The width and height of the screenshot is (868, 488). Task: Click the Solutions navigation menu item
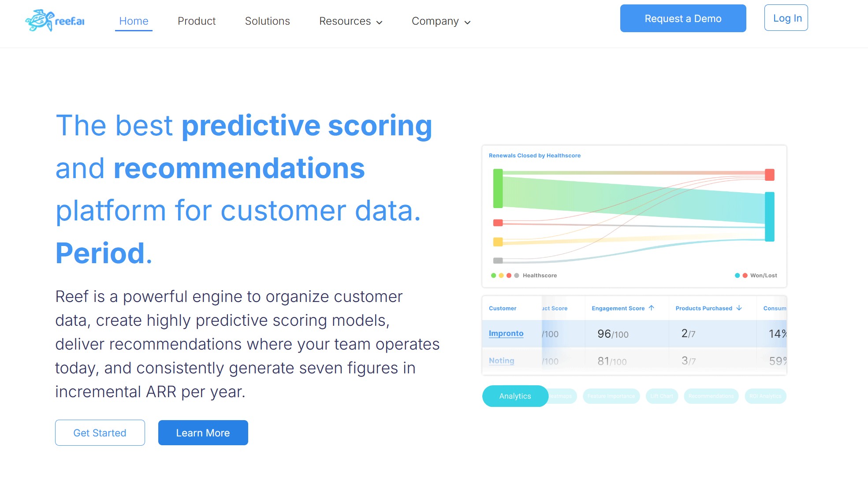pyautogui.click(x=268, y=21)
